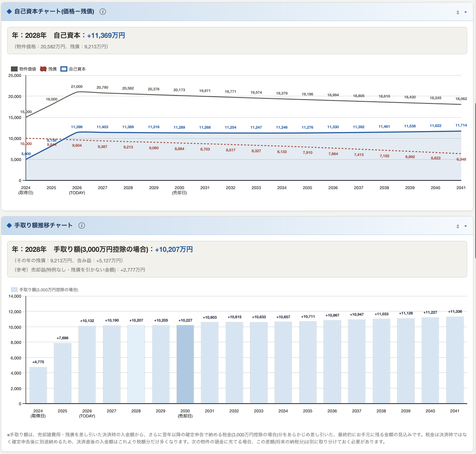Select the 2026 bar labeled +10,132
This screenshot has width=476, height=454.
click(87, 365)
